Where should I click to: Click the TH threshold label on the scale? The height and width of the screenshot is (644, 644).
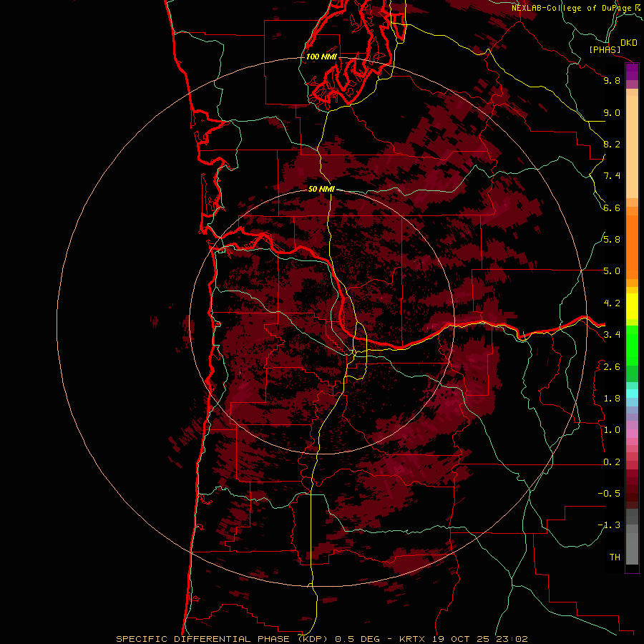tap(615, 557)
